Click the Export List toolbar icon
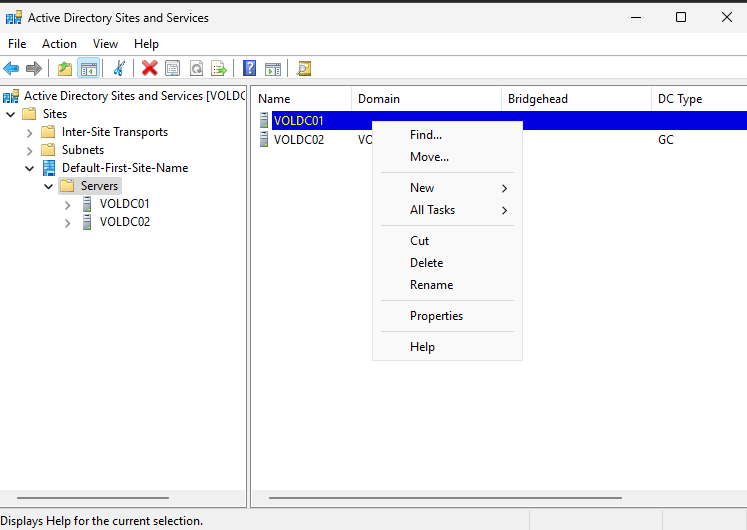 (x=219, y=68)
